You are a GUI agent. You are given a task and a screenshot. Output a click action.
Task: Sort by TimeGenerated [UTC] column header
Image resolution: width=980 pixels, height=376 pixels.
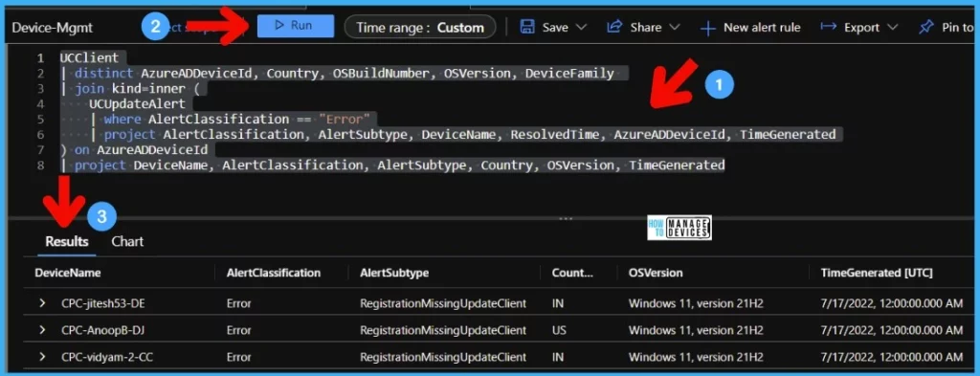point(877,273)
